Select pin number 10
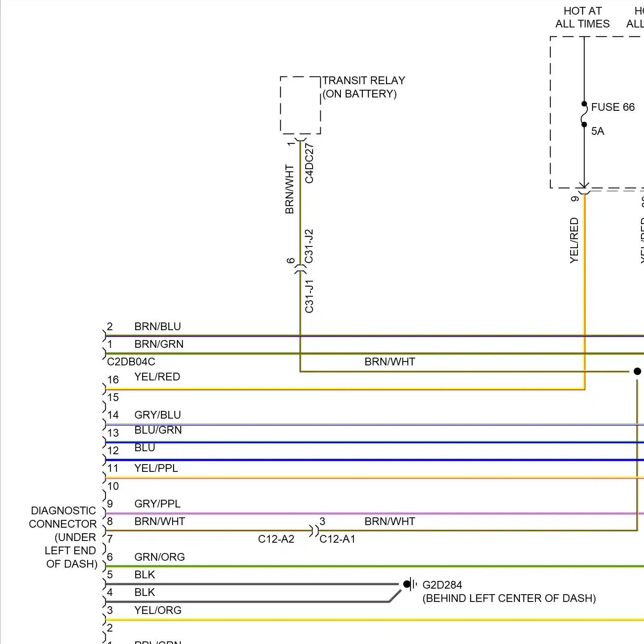This screenshot has width=644, height=644. pos(113,486)
